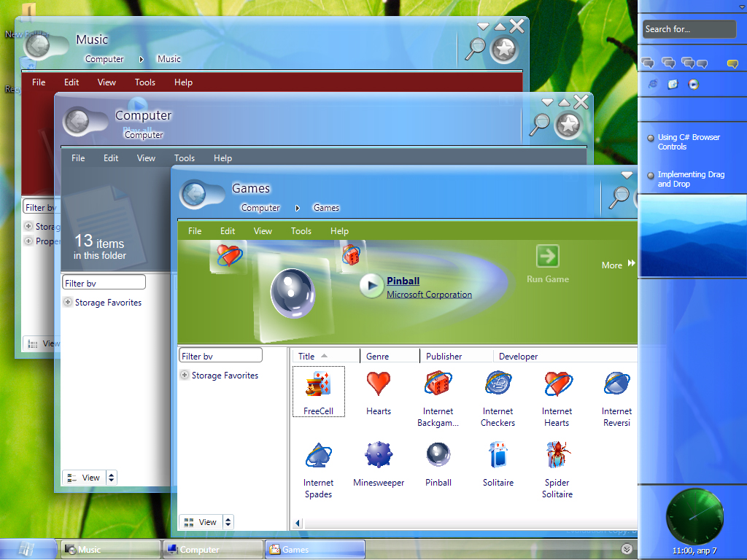Click Back button in Computer window
Image resolution: width=747 pixels, height=560 pixels.
[x=77, y=121]
